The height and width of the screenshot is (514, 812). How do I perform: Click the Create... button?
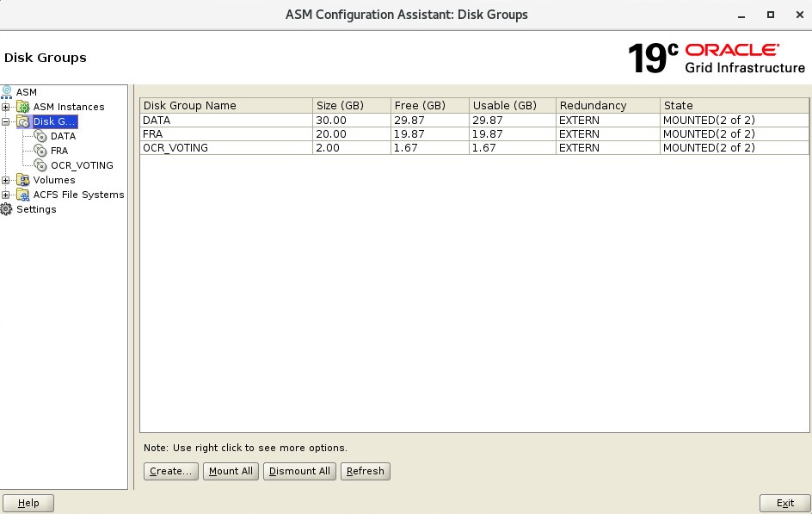click(x=171, y=471)
